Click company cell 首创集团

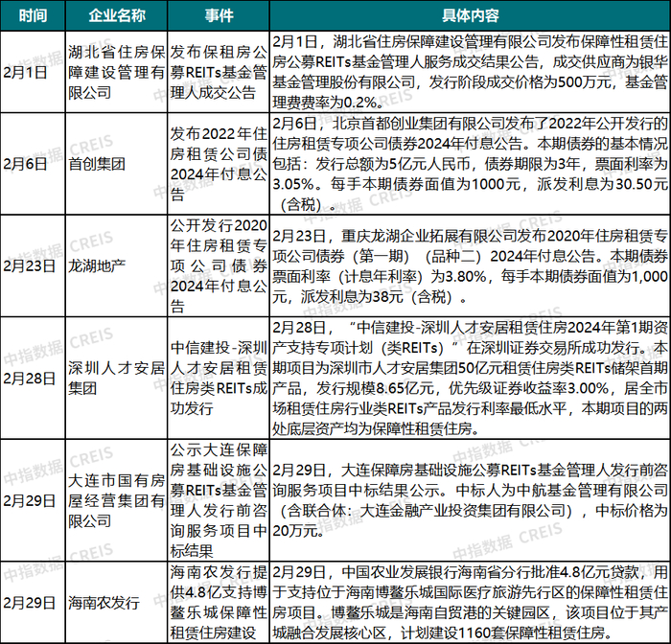(x=116, y=164)
